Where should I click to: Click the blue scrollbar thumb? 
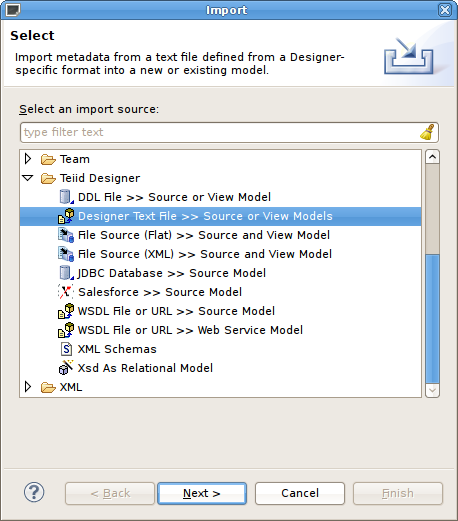pos(432,319)
